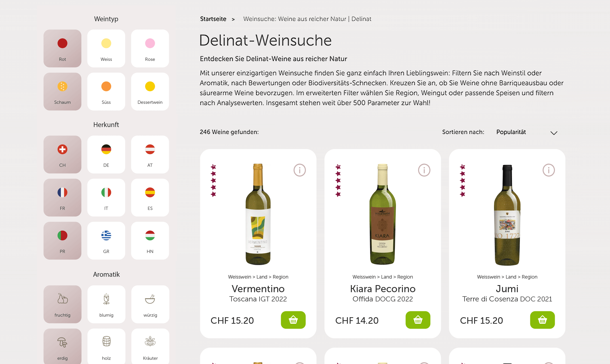Toggle the Rot wine type filter
Image resolution: width=610 pixels, height=364 pixels.
pyautogui.click(x=62, y=48)
